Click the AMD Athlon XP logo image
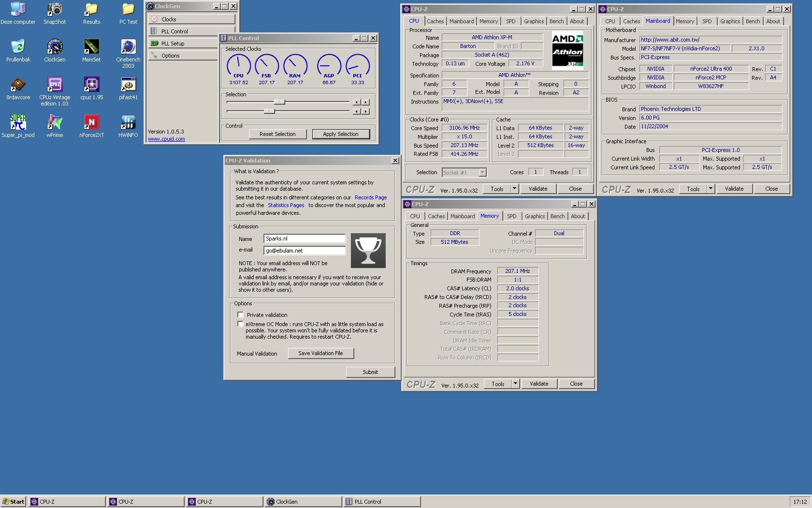Screen dimensions: 812x508 (567, 51)
